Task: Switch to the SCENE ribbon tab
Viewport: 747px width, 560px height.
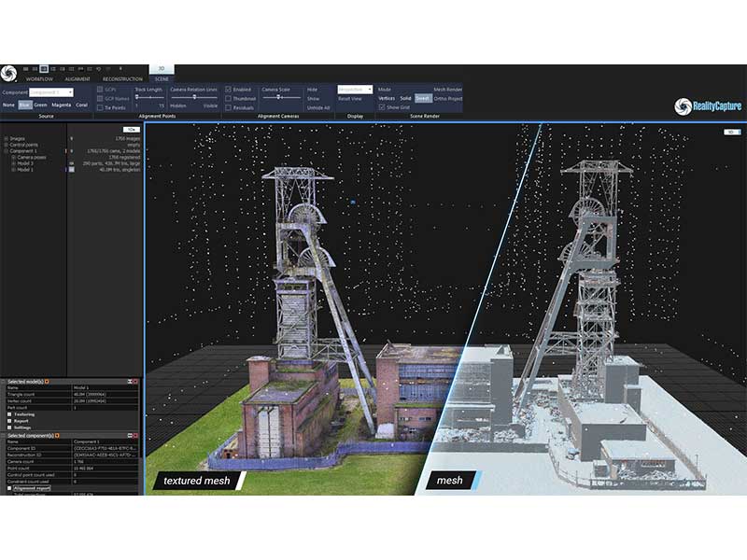Action: point(162,79)
